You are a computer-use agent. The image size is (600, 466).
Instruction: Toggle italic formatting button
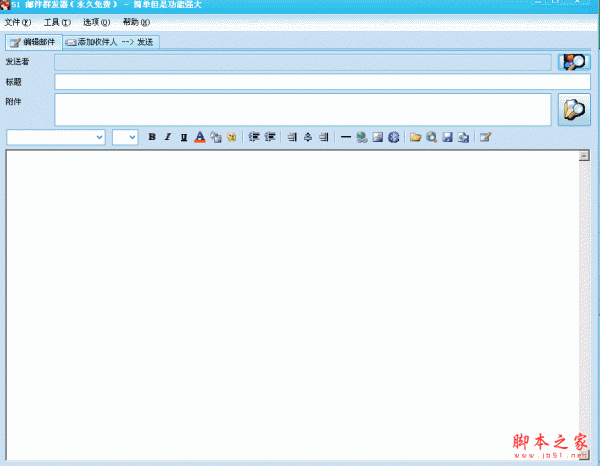pyautogui.click(x=168, y=137)
